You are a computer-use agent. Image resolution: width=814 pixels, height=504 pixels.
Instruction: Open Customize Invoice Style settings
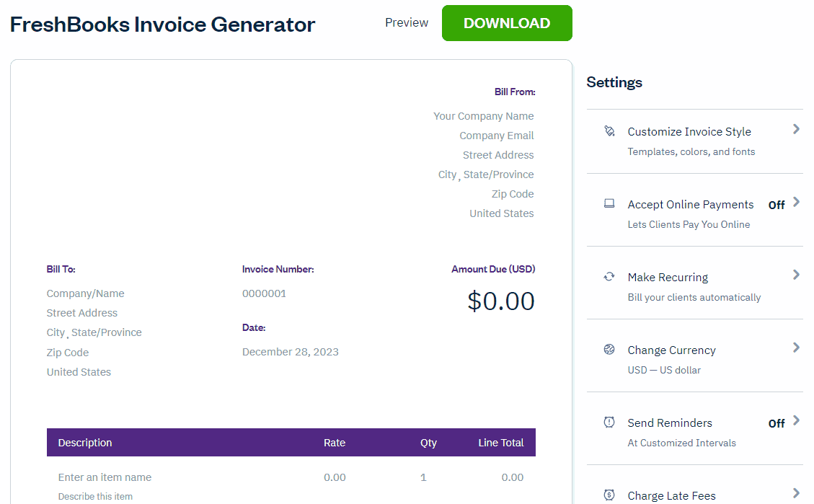coord(695,141)
